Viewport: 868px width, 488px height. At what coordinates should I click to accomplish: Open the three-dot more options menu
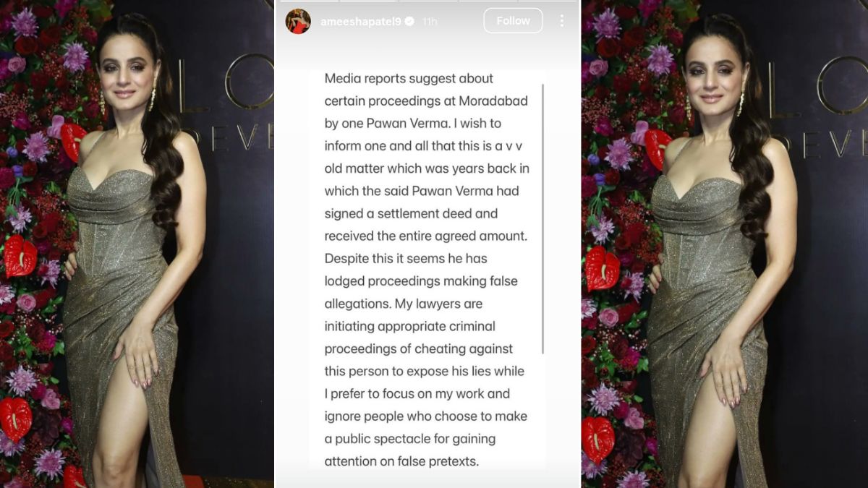click(561, 21)
